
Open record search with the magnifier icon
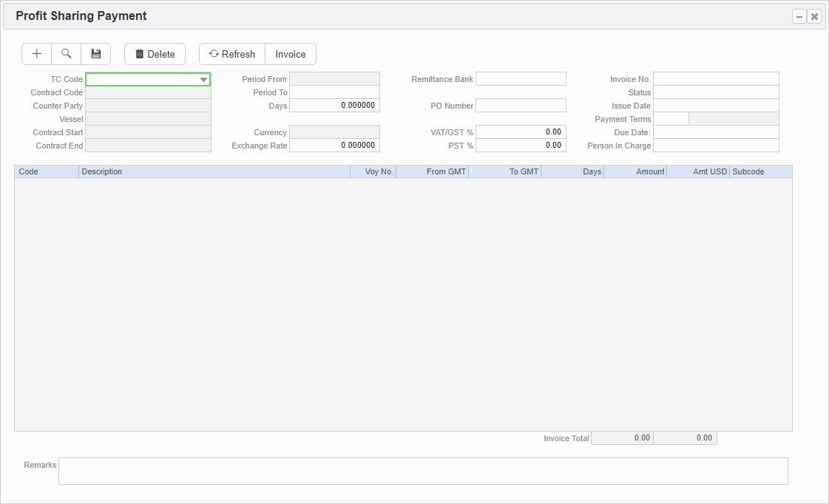point(66,53)
